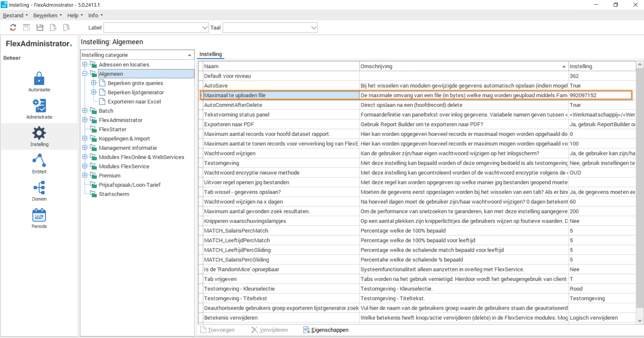The width and height of the screenshot is (644, 338).
Task: Click the save disk icon in toolbar
Action: (x=40, y=28)
